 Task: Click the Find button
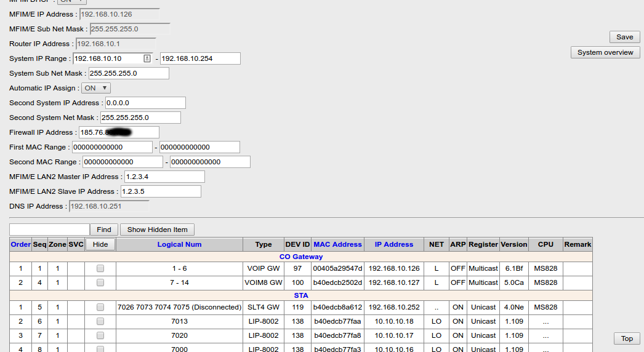pyautogui.click(x=104, y=230)
